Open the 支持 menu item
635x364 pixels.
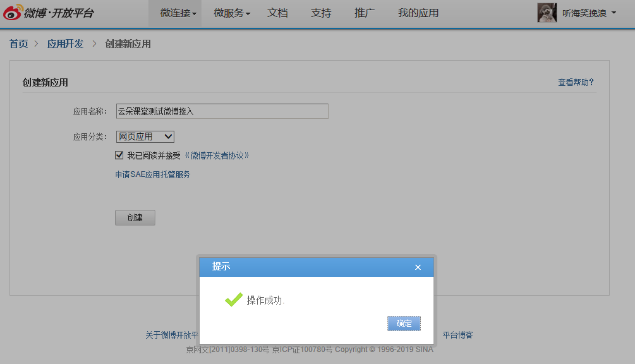tap(321, 13)
